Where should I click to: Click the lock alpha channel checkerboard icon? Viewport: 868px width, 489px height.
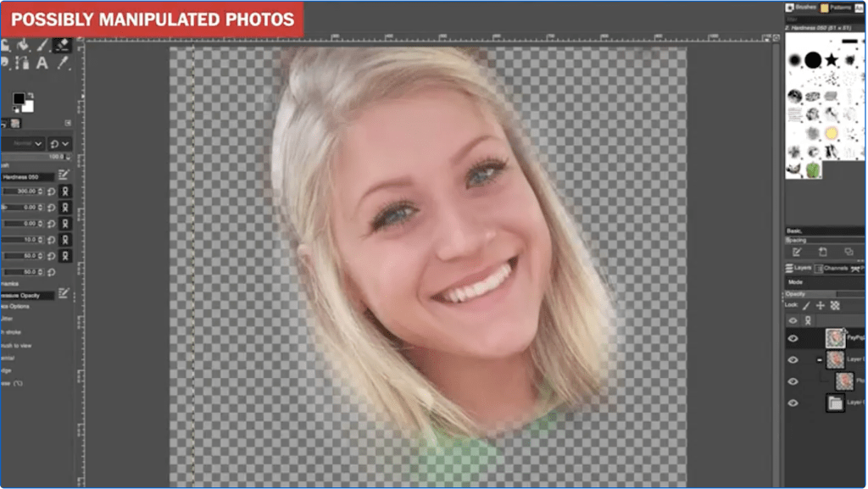[835, 305]
